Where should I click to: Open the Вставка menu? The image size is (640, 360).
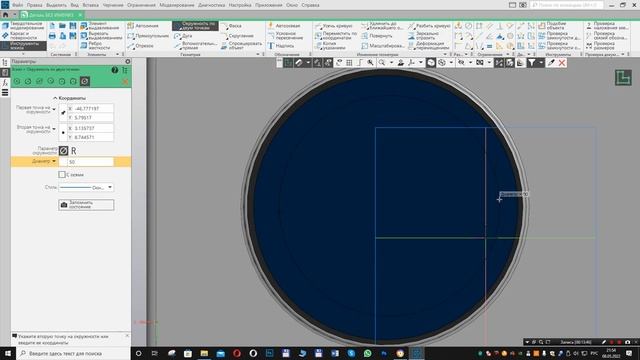pyautogui.click(x=90, y=5)
